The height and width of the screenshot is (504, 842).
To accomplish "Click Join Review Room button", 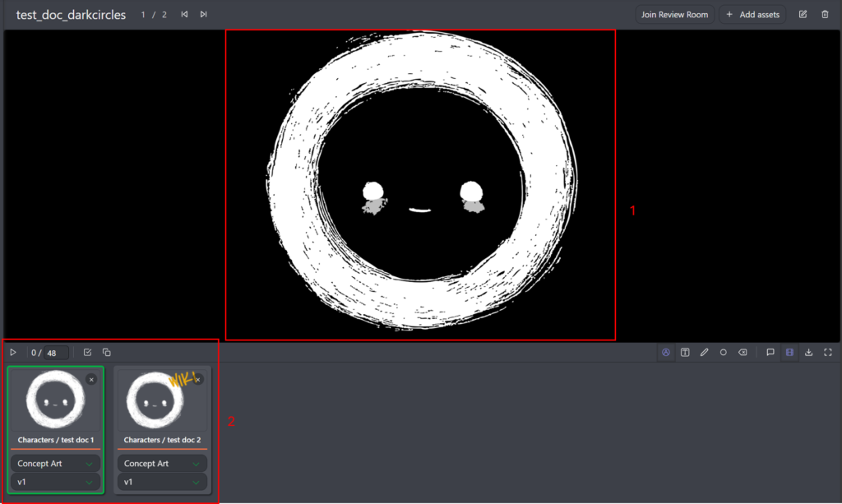I will point(674,14).
